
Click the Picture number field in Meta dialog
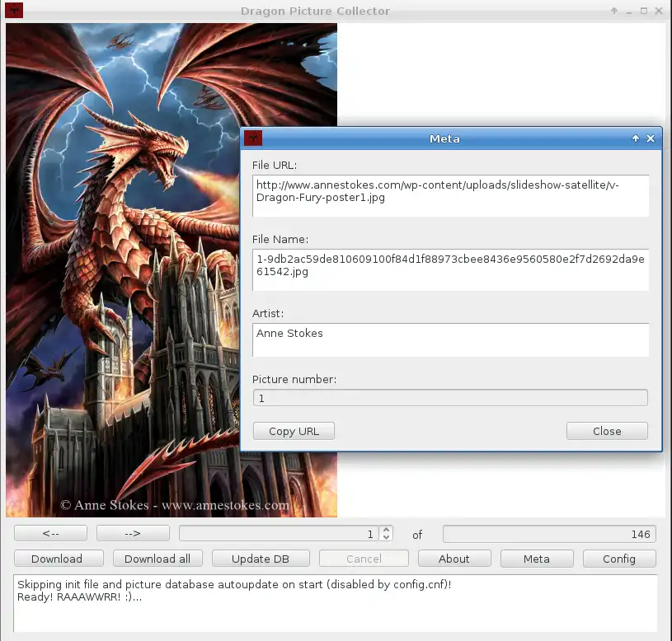click(x=450, y=398)
